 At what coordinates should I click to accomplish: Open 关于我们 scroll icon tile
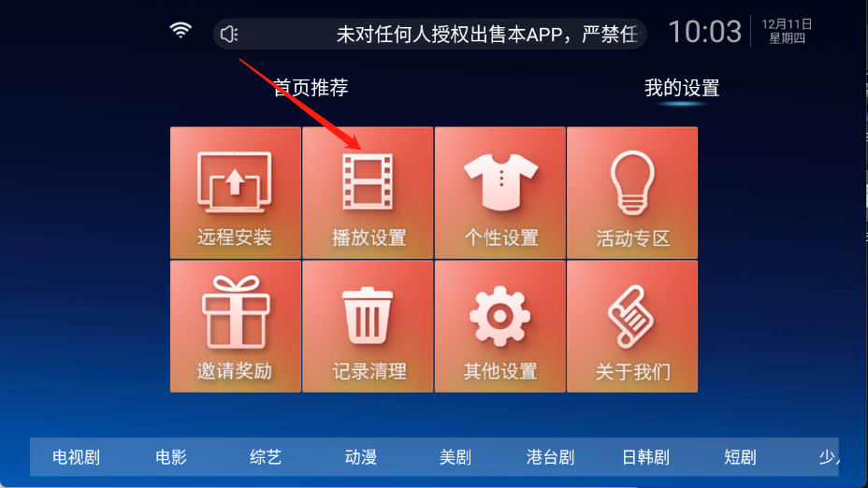pos(632,326)
